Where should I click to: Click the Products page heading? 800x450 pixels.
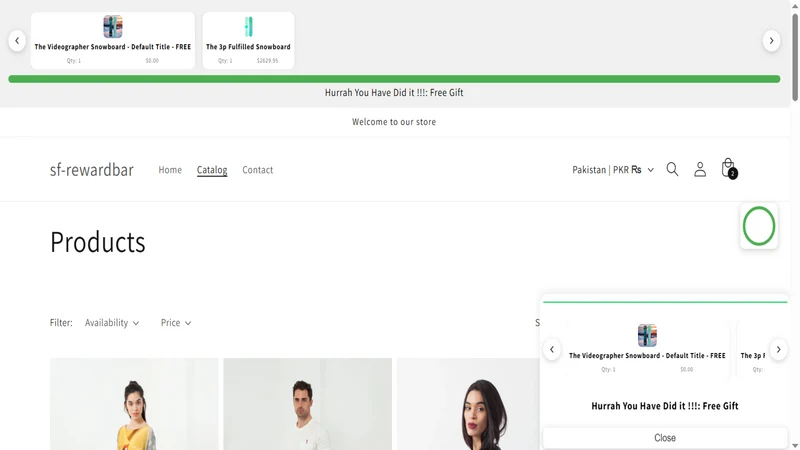(x=97, y=242)
